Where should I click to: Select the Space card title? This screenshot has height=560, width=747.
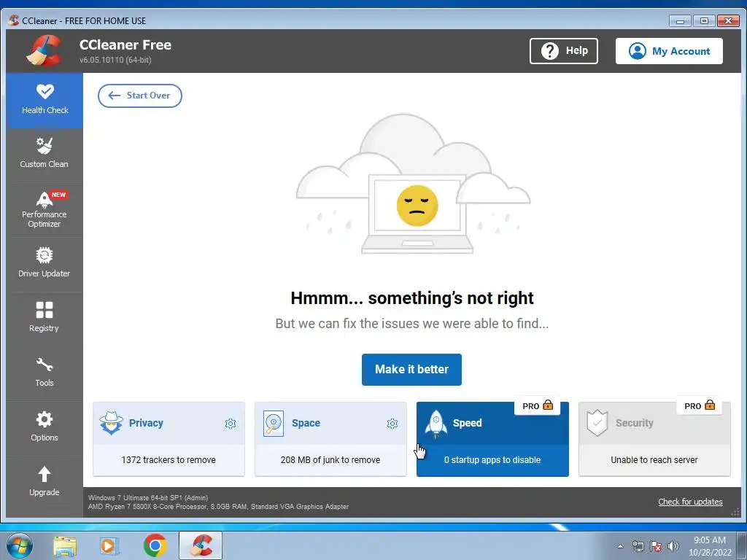coord(306,423)
